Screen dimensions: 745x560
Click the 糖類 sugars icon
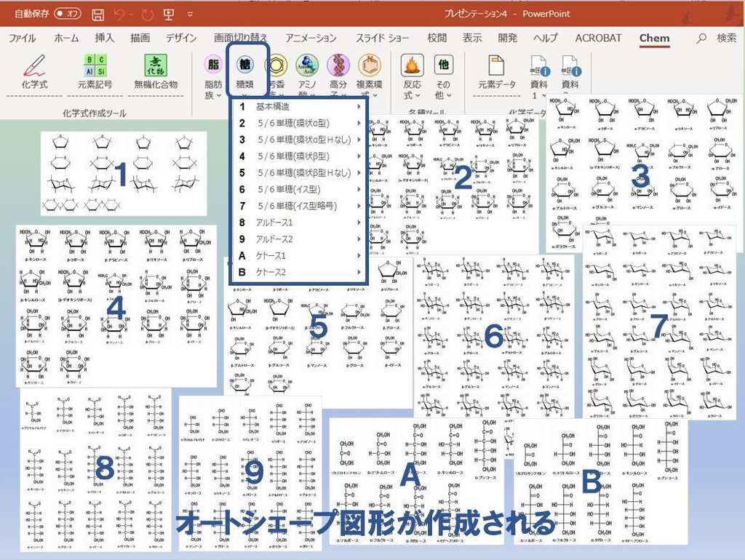click(x=244, y=64)
